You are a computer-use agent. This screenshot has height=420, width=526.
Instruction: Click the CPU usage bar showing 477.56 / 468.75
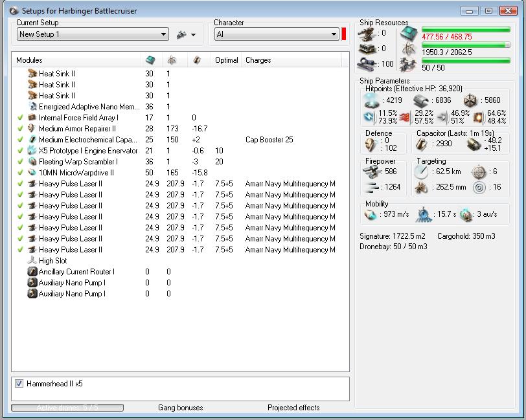(466, 29)
